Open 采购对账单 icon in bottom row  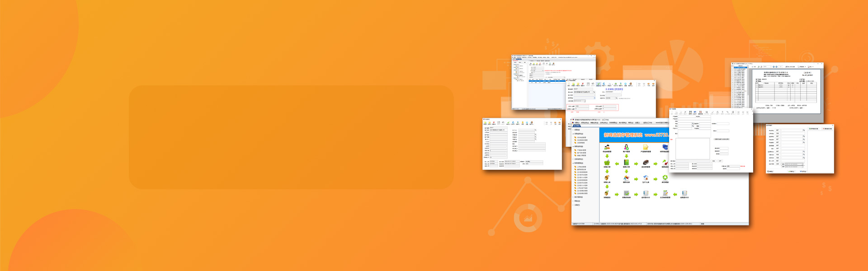626,193
